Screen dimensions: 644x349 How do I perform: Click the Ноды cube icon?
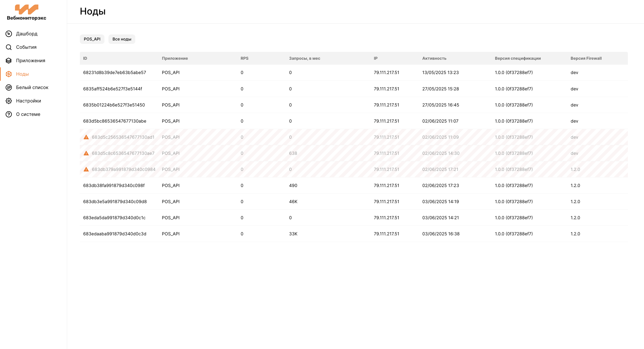pos(9,74)
